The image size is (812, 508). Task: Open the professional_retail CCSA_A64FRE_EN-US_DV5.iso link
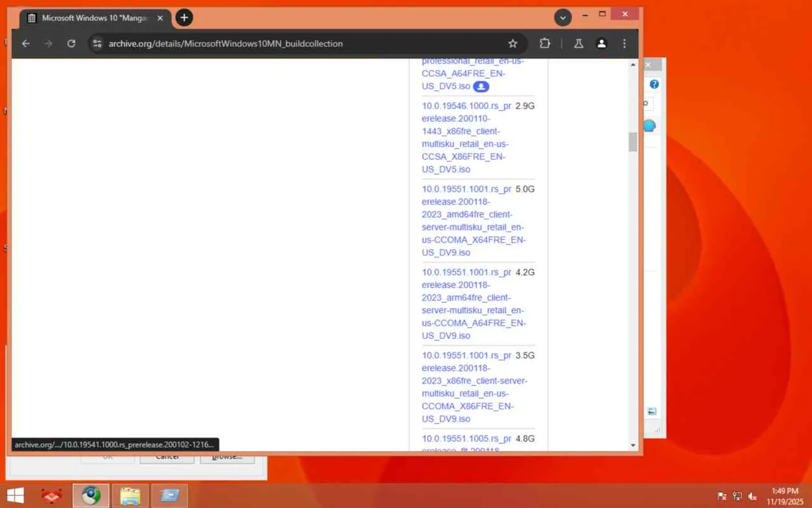click(x=473, y=74)
